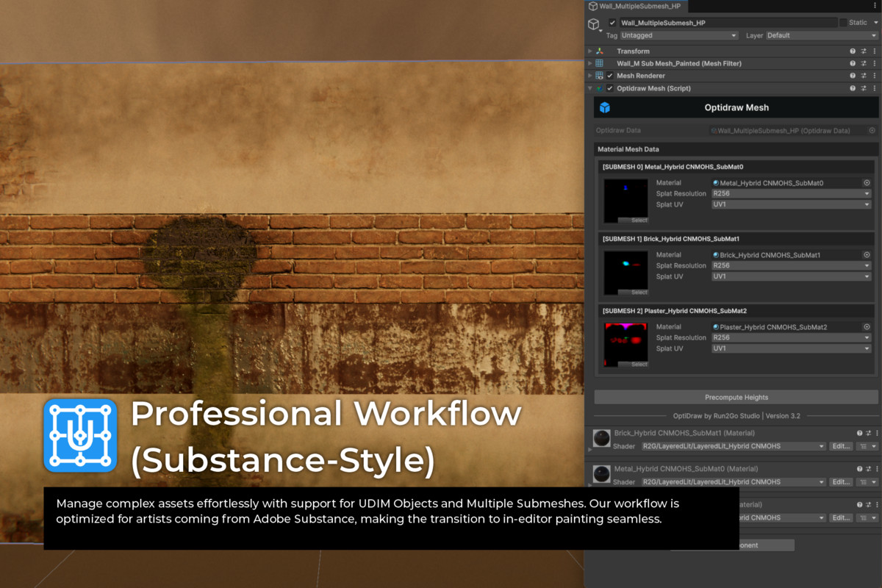This screenshot has height=588, width=882.
Task: Open object picker for Optidraw Data field
Action: point(872,131)
